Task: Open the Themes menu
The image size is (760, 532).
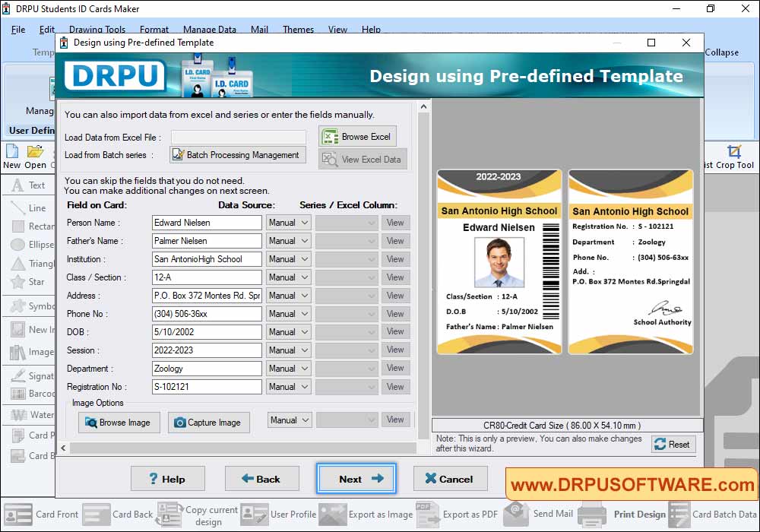Action: click(x=298, y=29)
